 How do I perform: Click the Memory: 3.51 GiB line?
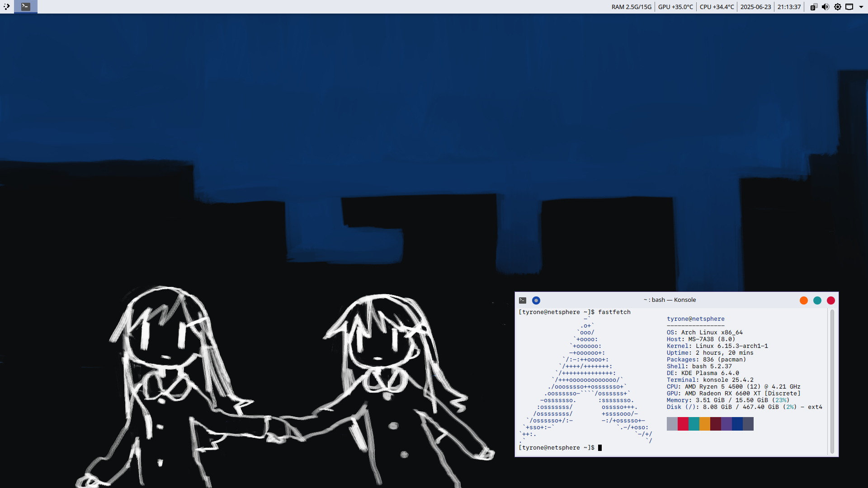728,400
